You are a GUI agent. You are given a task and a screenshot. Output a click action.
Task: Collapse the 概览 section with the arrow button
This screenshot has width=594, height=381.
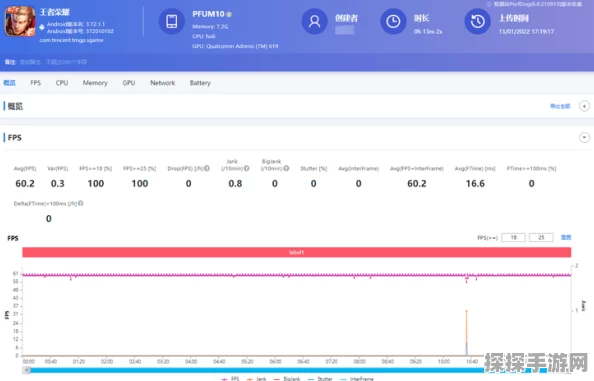coord(584,106)
